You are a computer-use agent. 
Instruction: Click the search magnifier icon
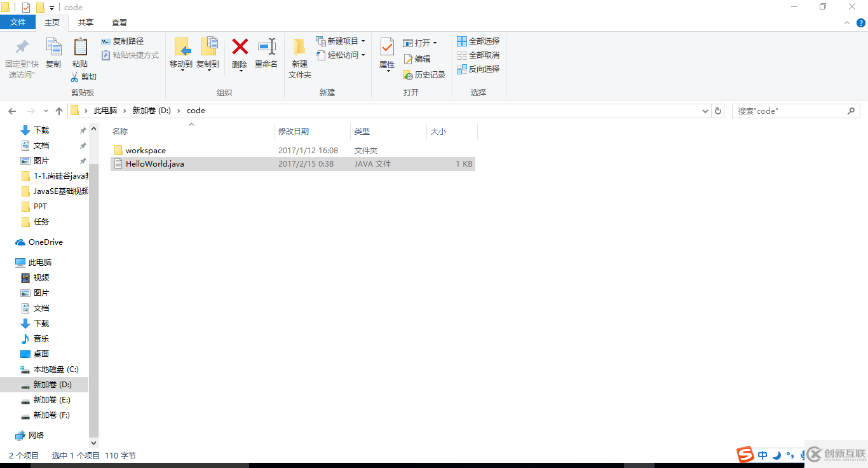(x=851, y=111)
